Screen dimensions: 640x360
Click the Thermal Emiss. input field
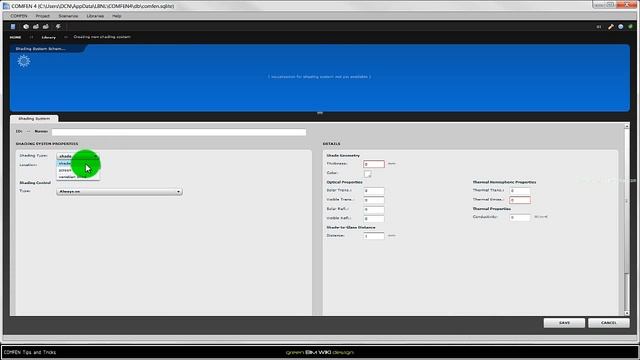pos(520,200)
